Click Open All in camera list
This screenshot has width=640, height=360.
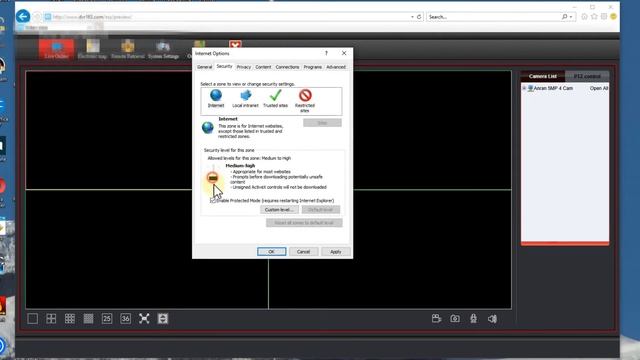(x=599, y=88)
